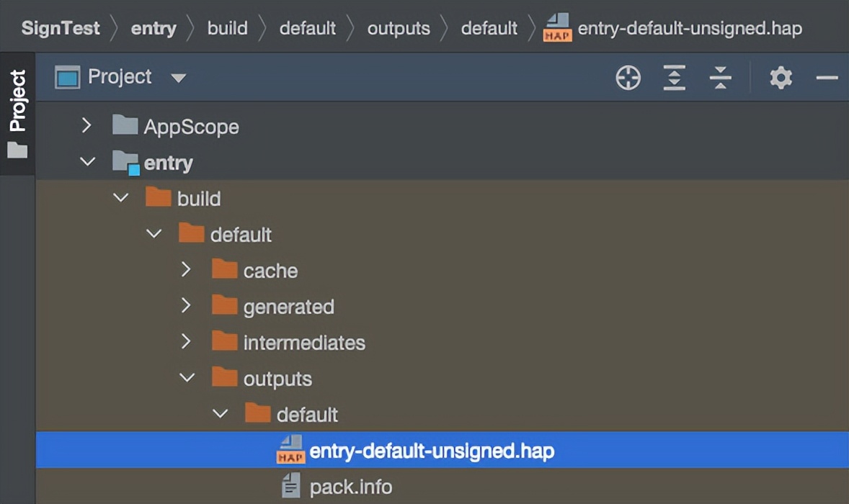849x504 pixels.
Task: Collapse the outputs folder
Action: [187, 378]
